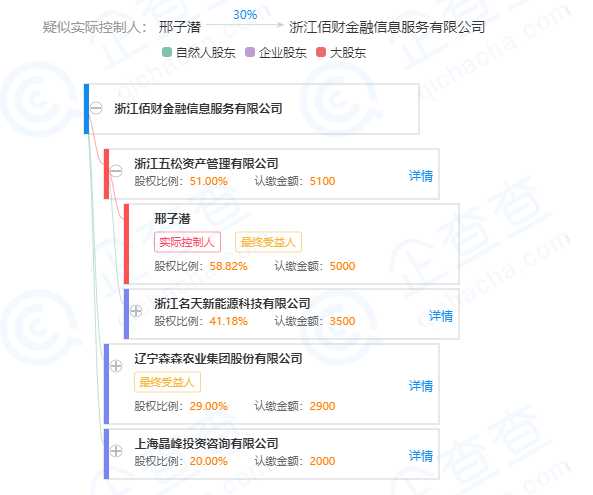Click the green 自然人股东 legend swatch

tap(167, 52)
